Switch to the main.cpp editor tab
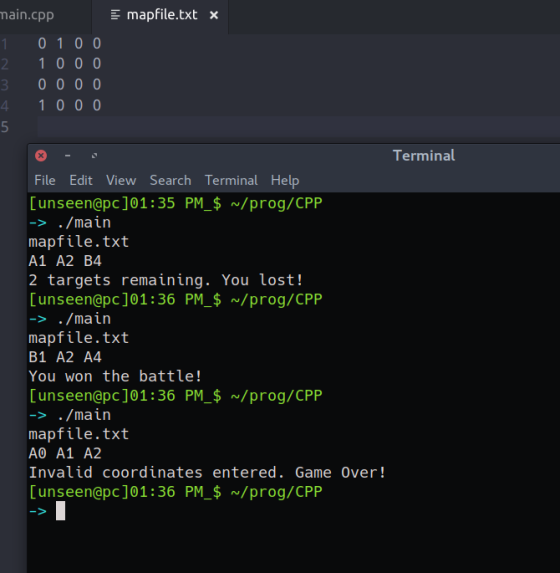 click(27, 15)
